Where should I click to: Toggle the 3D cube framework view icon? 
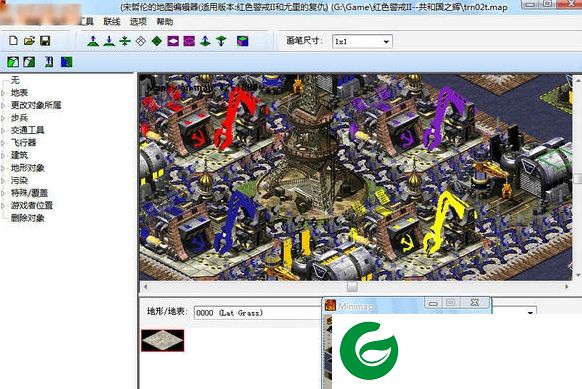tap(242, 41)
